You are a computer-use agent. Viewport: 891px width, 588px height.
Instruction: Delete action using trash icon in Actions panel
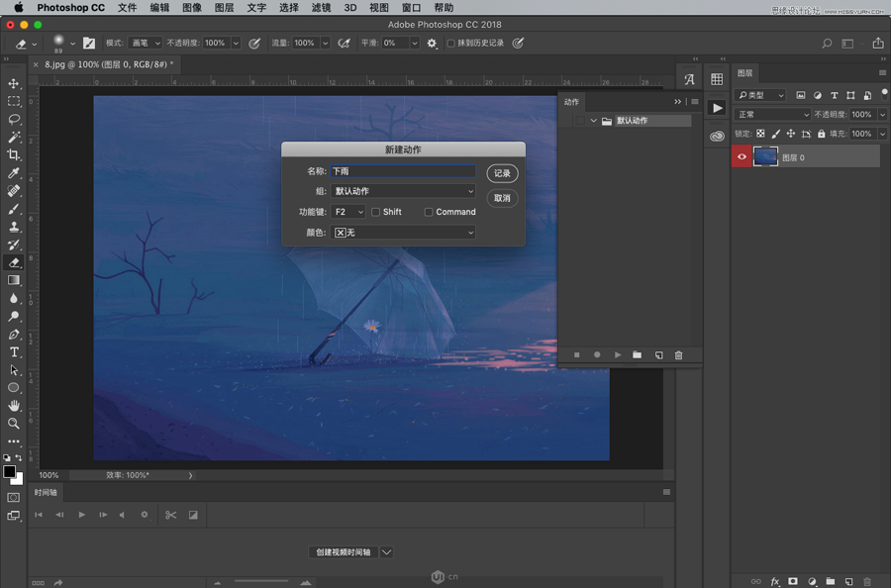coord(678,355)
